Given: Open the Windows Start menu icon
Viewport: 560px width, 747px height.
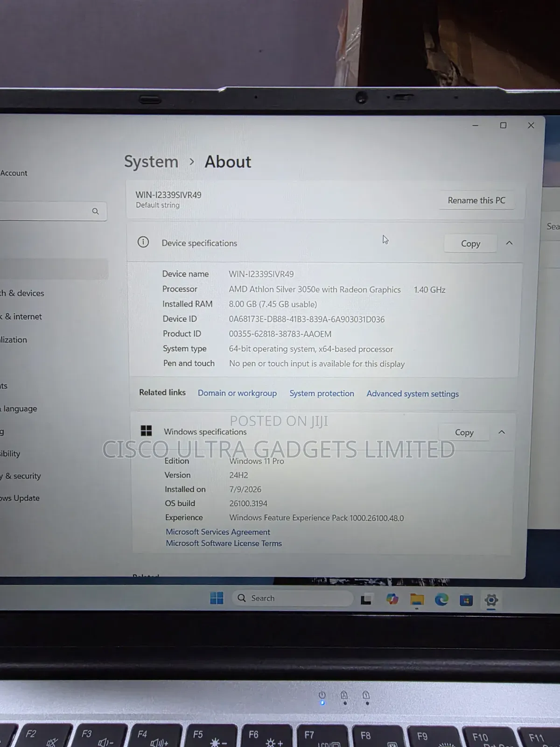Looking at the screenshot, I should [217, 598].
